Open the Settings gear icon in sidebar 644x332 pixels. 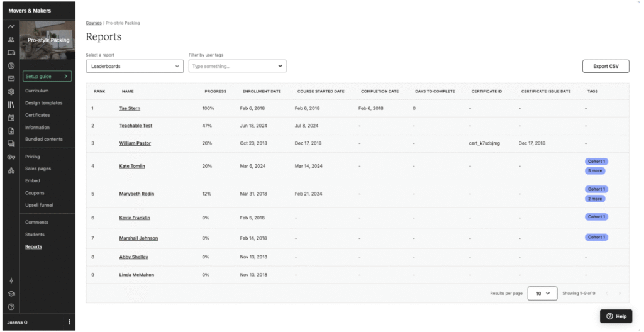(11, 92)
